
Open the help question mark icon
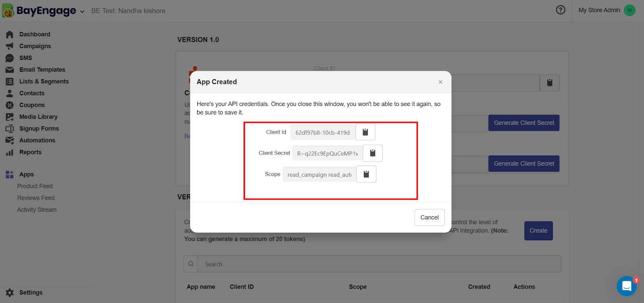[x=561, y=10]
